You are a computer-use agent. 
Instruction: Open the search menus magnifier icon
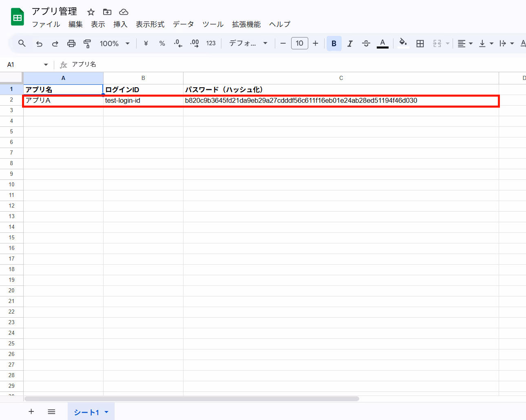click(22, 43)
